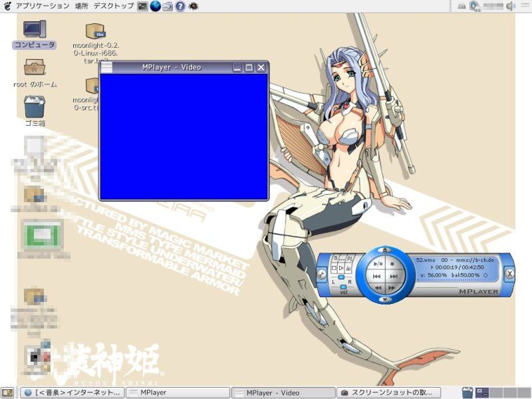532x399 pixels.
Task: Open the help question-mark icon in top panel
Action: 180,7
